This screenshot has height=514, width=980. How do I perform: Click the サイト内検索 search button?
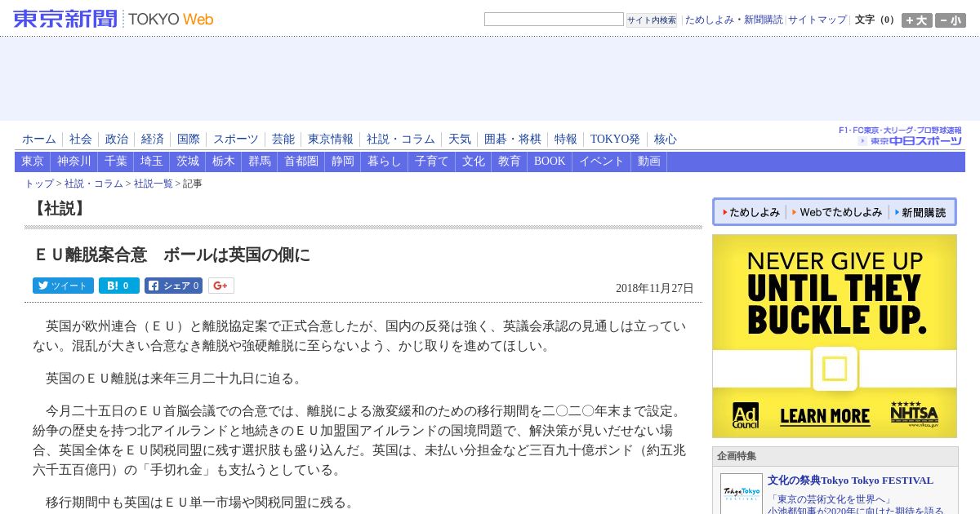pyautogui.click(x=652, y=20)
